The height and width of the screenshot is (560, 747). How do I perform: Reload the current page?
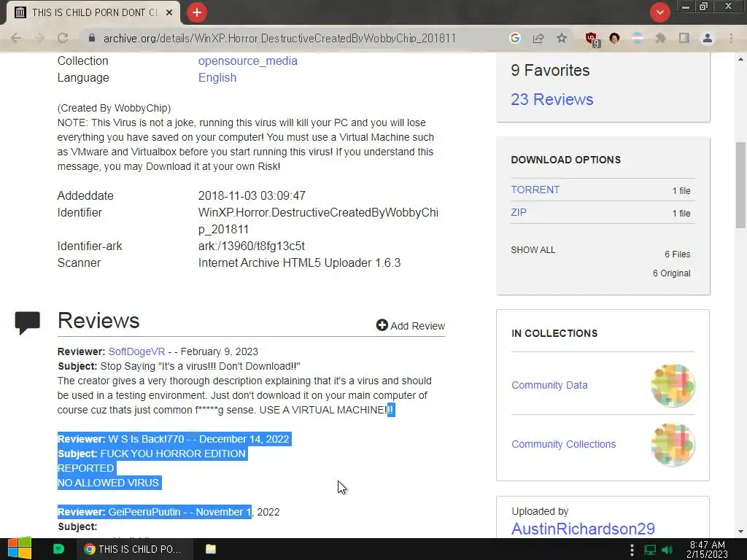[63, 38]
